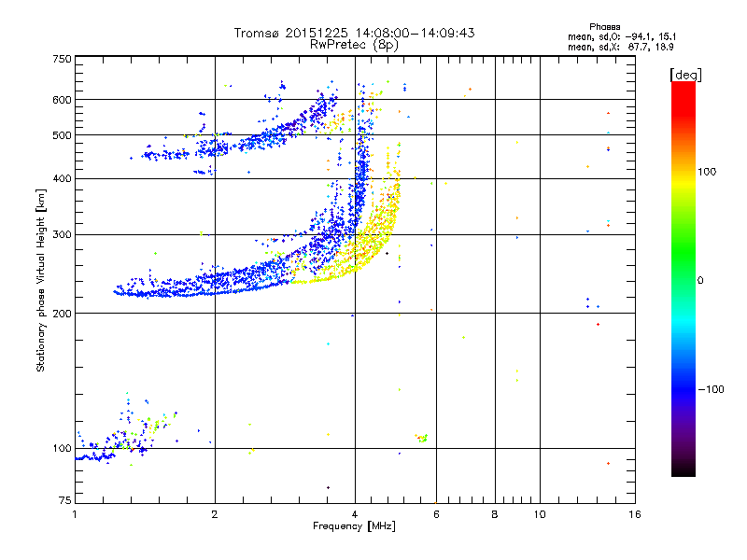Click the '[deg]' colorbar unit label

pos(685,75)
